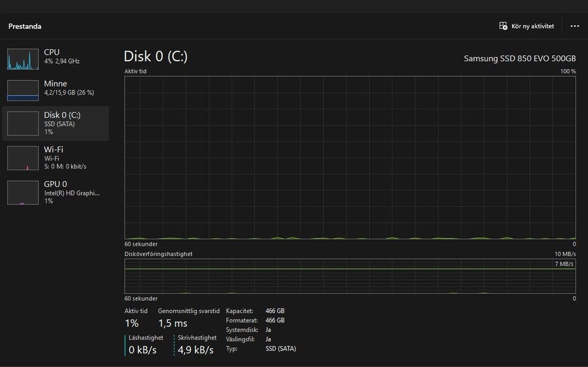The image size is (588, 367).
Task: Click the Skrivhastighet 4,9 kB/s value
Action: [x=195, y=350]
